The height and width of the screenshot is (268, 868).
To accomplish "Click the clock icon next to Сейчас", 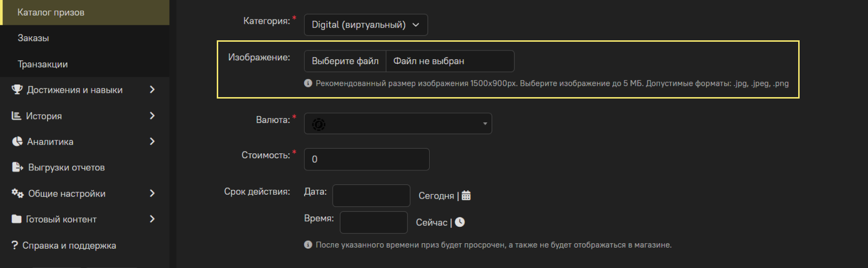I will pyautogui.click(x=460, y=222).
